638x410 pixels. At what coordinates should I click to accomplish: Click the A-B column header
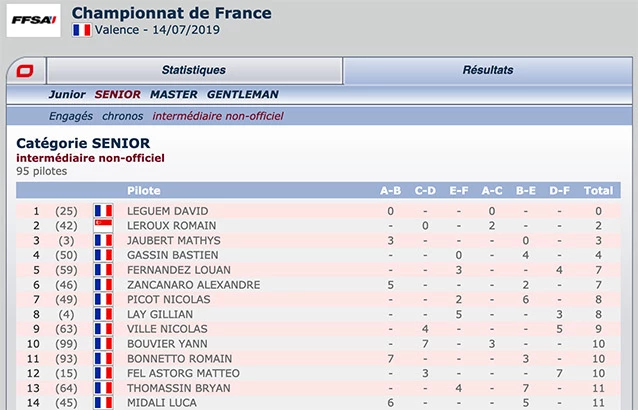[x=390, y=191]
